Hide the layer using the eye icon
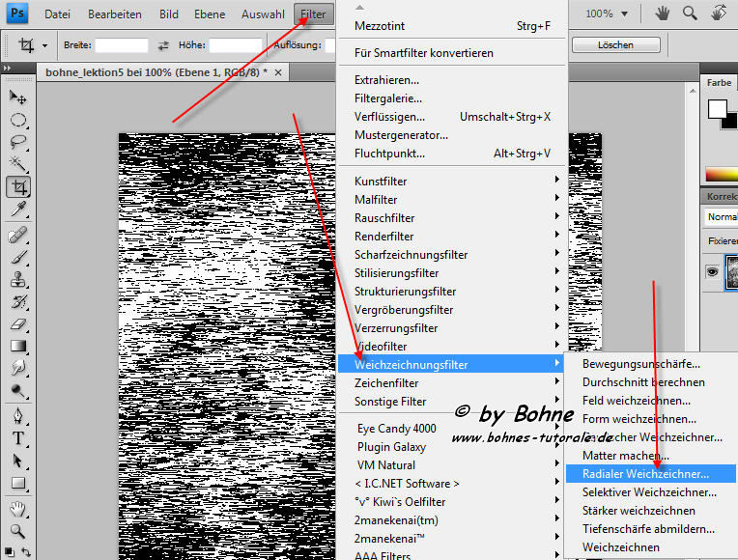Viewport: 738px width, 560px height. tap(711, 272)
